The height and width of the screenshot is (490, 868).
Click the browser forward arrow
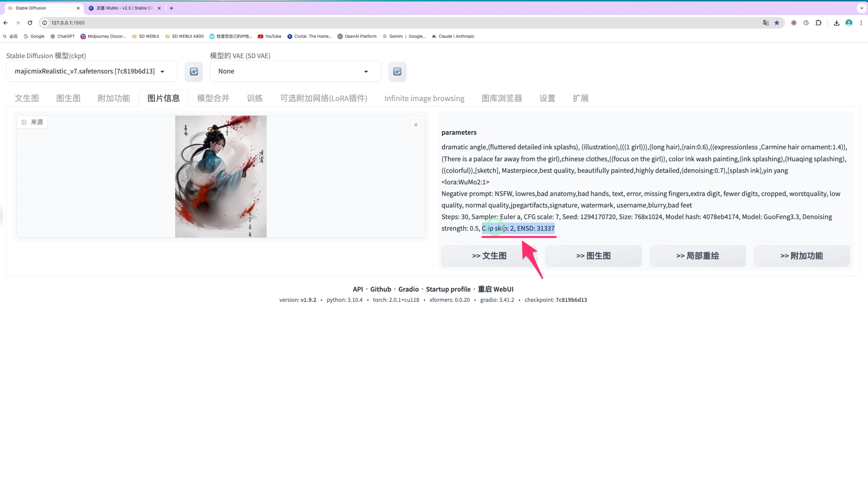[18, 22]
